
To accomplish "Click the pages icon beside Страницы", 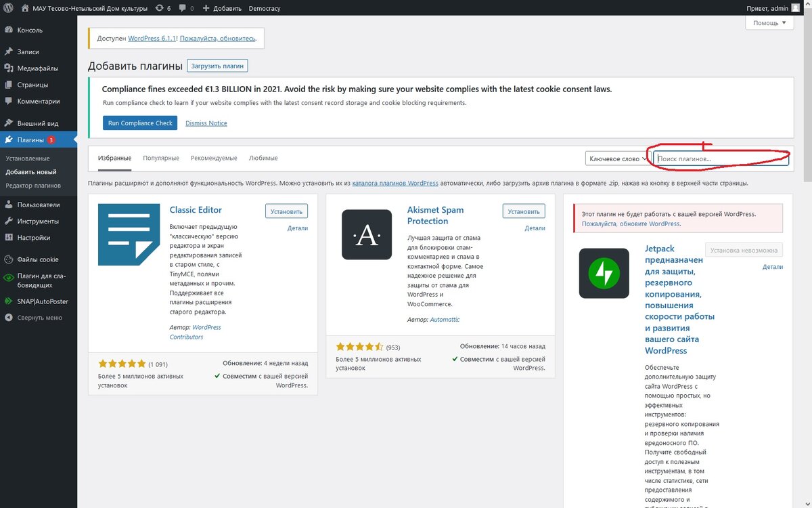I will point(9,85).
